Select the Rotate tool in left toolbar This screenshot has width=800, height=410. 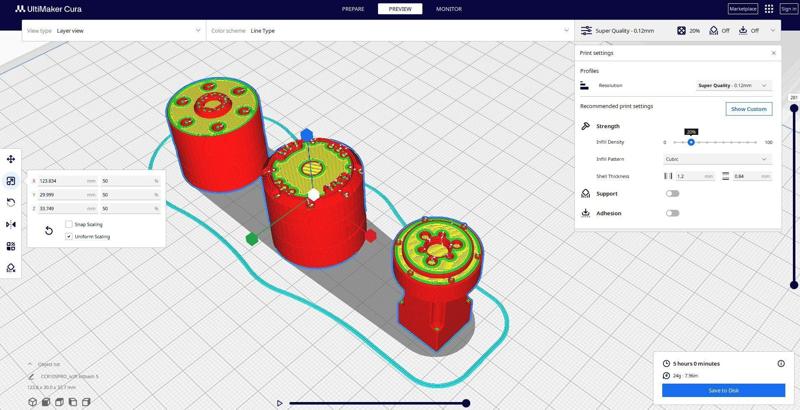coord(11,202)
